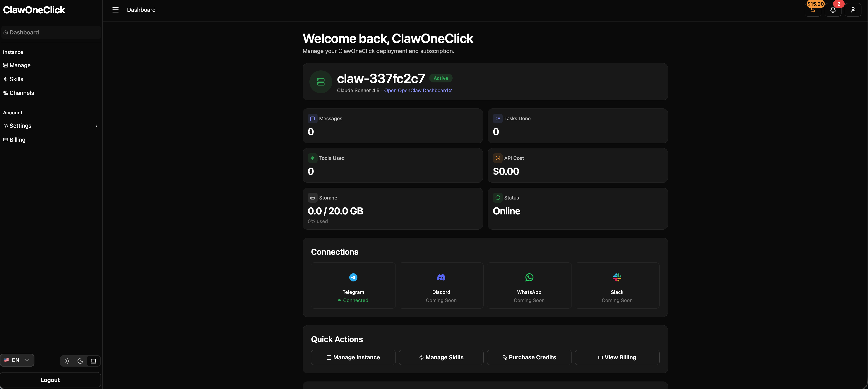Select system theme toggle
Viewport: 868px width, 389px height.
point(93,361)
